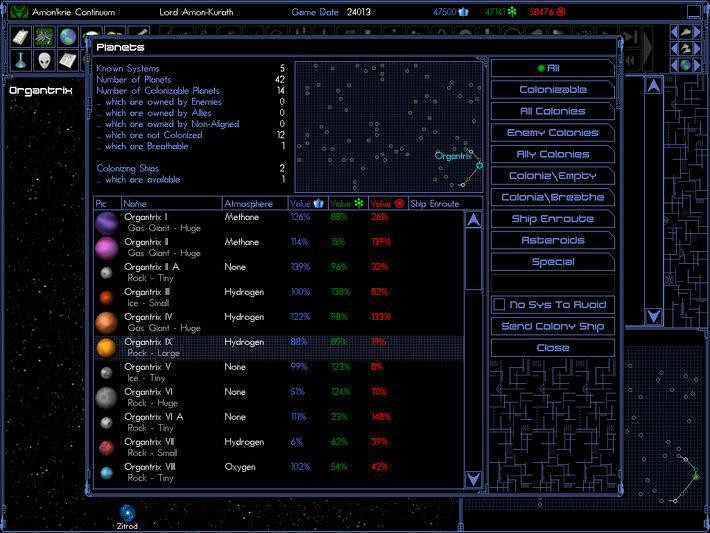Click the grey alien head empires icon
Screen dimensions: 710x533
click(x=44, y=60)
